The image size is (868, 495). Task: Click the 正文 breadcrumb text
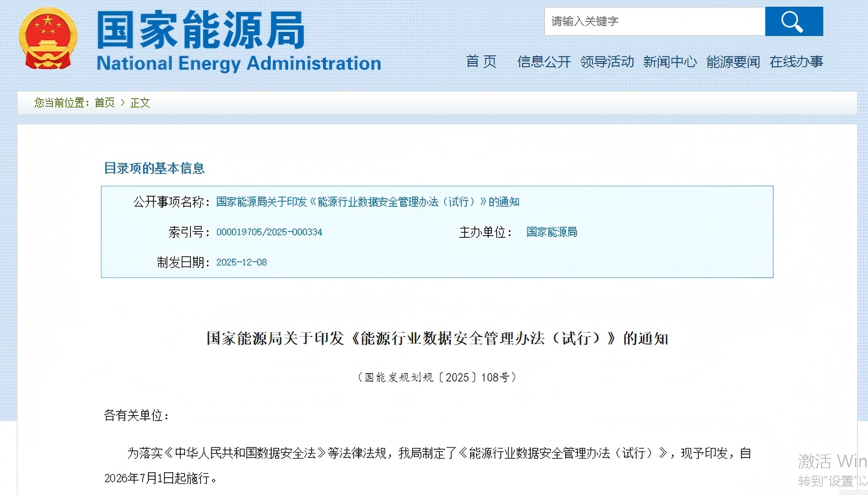140,103
